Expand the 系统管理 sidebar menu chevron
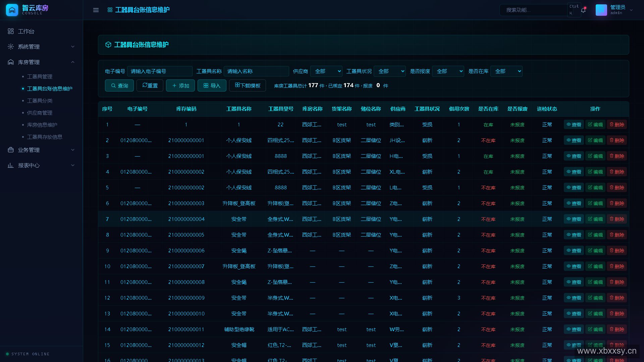This screenshot has height=362, width=644. (73, 47)
